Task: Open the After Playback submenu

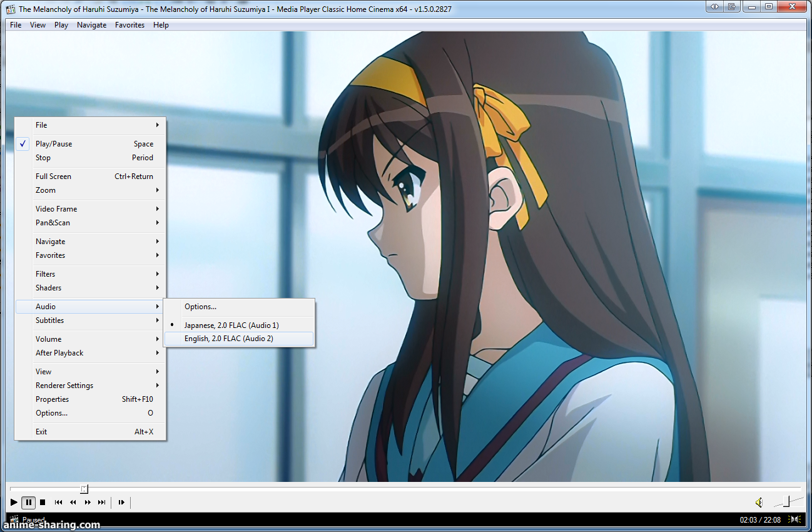Action: [90, 353]
